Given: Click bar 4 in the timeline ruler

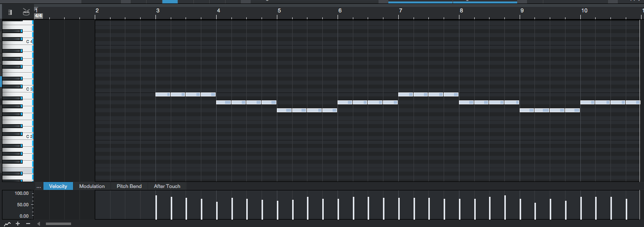Looking at the screenshot, I should click(x=218, y=10).
